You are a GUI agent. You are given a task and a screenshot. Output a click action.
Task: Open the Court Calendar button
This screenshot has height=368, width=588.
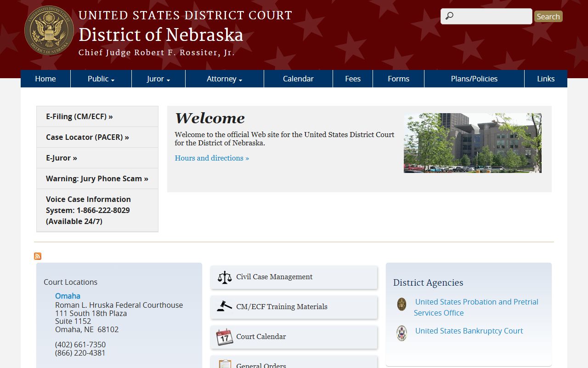[x=294, y=337]
